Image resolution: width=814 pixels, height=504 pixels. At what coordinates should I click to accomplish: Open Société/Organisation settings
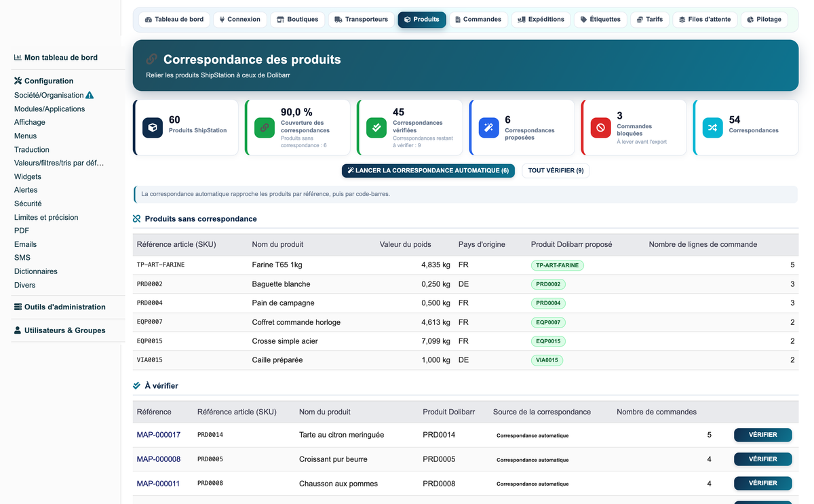point(49,96)
